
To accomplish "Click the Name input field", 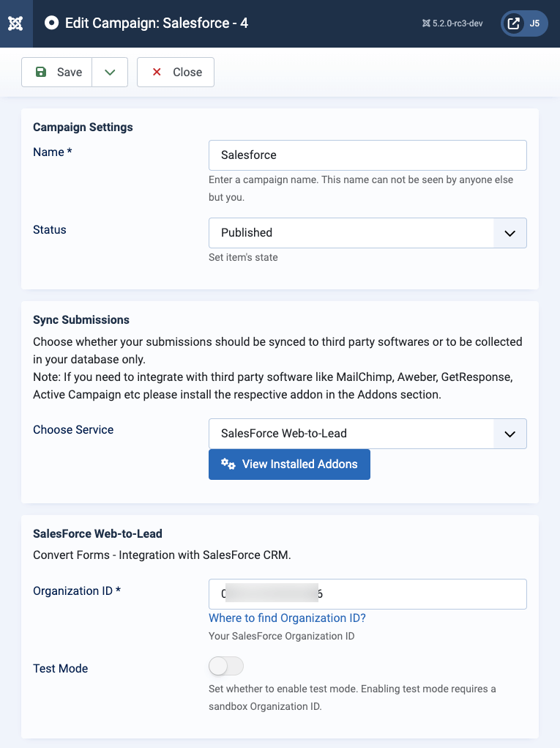I will click(x=367, y=155).
